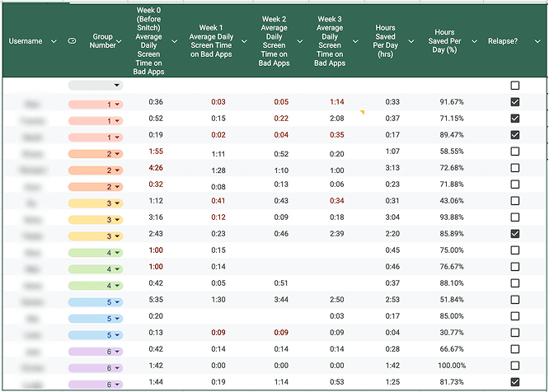This screenshot has width=549, height=392.
Task: Uncheck Relapse box for 81.73% row
Action: [x=515, y=382]
